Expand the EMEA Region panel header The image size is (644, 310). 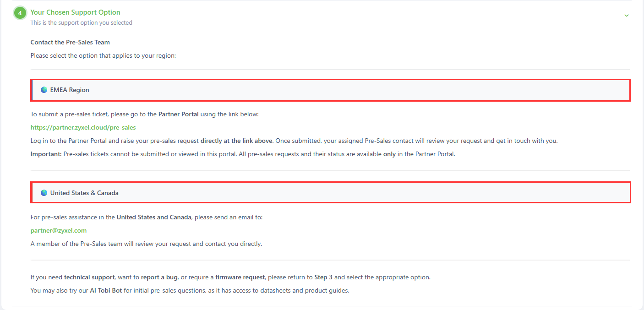(331, 90)
